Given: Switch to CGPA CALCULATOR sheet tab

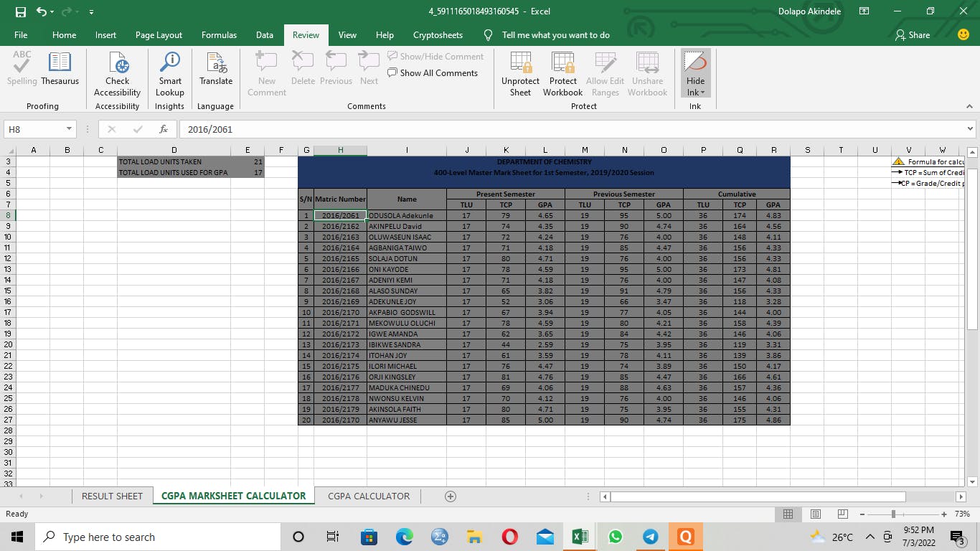Looking at the screenshot, I should pos(369,496).
